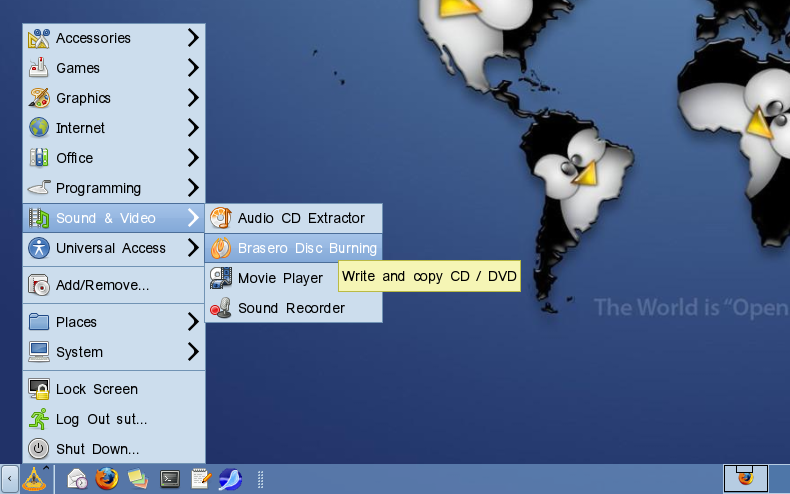The image size is (790, 494).
Task: Switch to the Firefox window in taskbar
Action: [746, 478]
